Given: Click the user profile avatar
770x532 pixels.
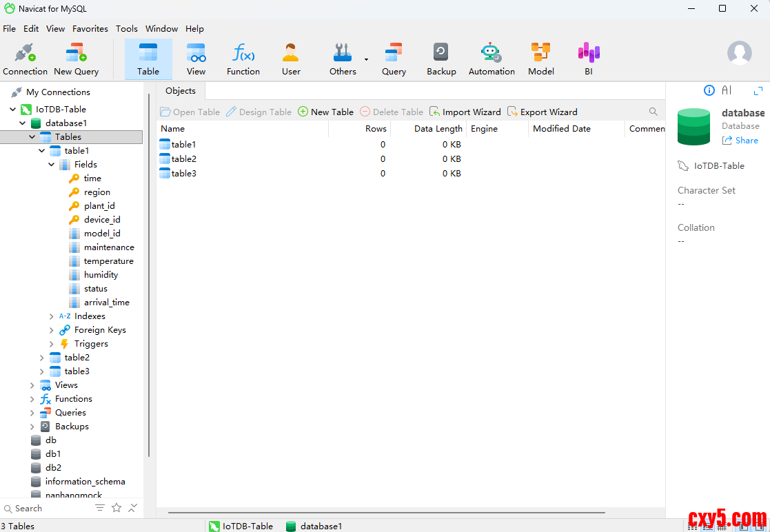Looking at the screenshot, I should click(740, 53).
